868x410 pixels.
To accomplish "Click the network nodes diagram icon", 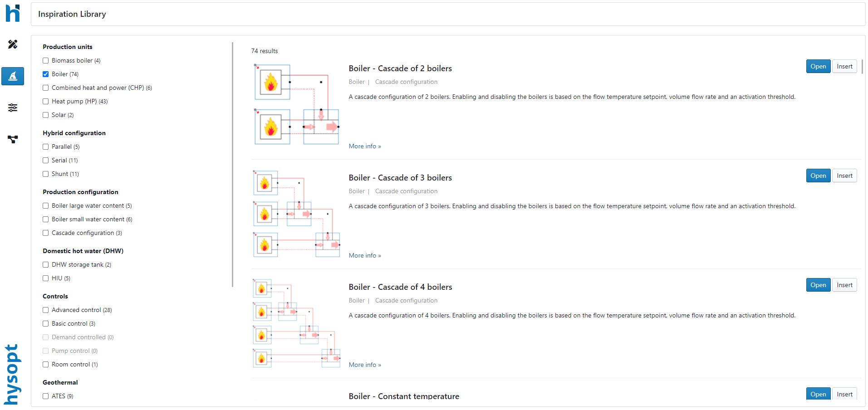I will [x=13, y=139].
